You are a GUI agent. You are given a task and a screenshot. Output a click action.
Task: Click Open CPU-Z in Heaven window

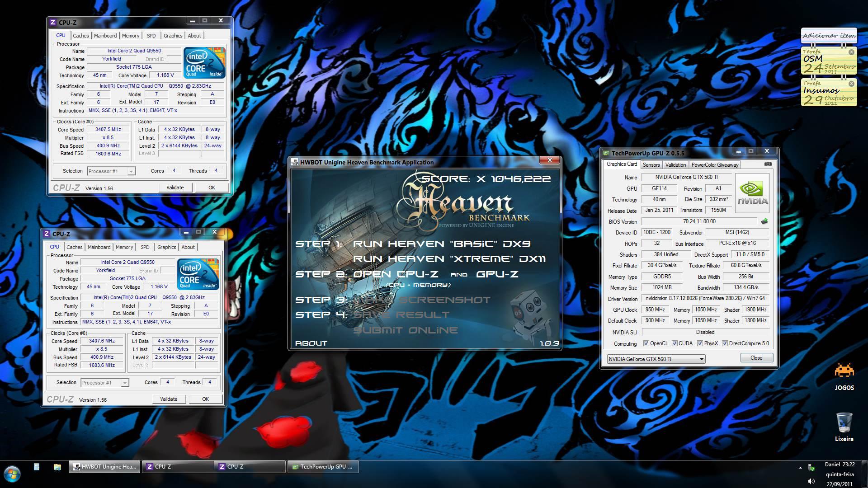(x=396, y=274)
